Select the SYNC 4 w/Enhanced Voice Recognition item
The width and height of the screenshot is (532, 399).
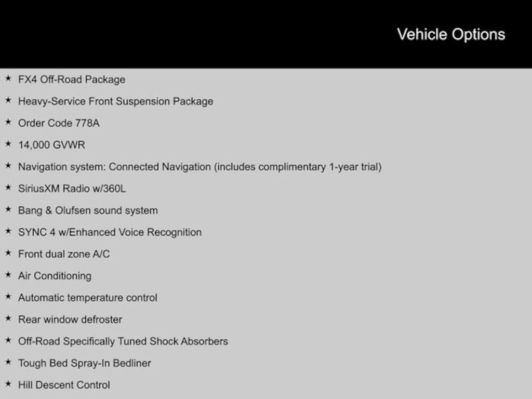pos(110,232)
